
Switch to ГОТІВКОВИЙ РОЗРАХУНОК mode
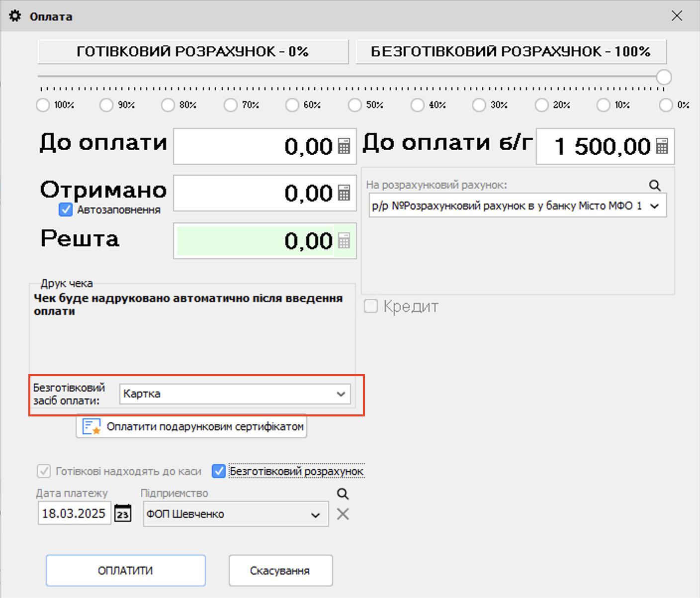click(193, 52)
